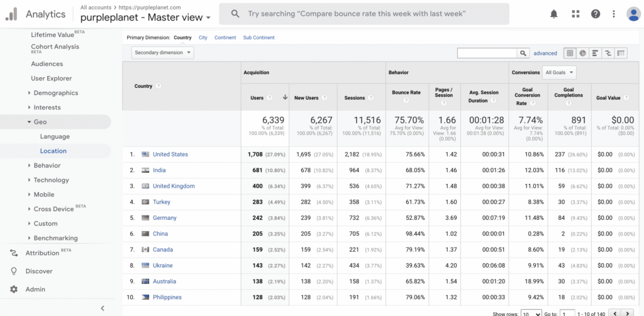Open the purpleplanet Master view selector

pyautogui.click(x=145, y=18)
